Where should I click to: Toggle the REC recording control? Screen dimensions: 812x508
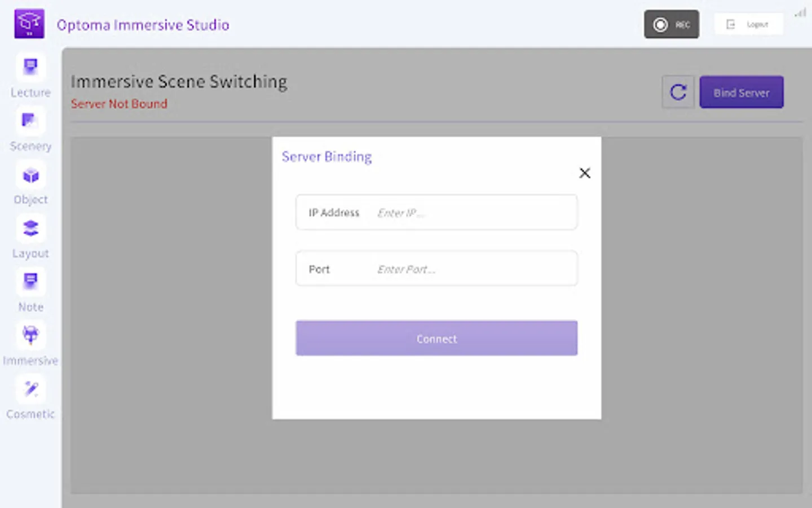pyautogui.click(x=672, y=24)
